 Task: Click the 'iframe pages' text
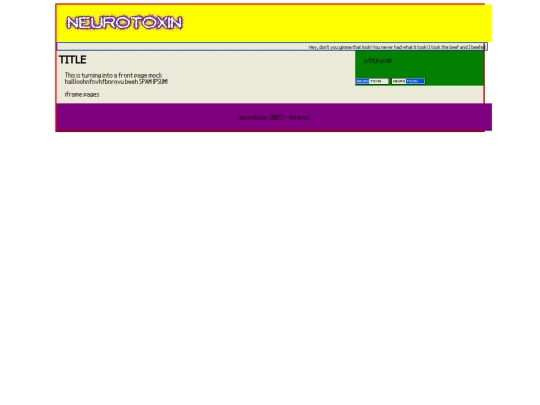[82, 94]
